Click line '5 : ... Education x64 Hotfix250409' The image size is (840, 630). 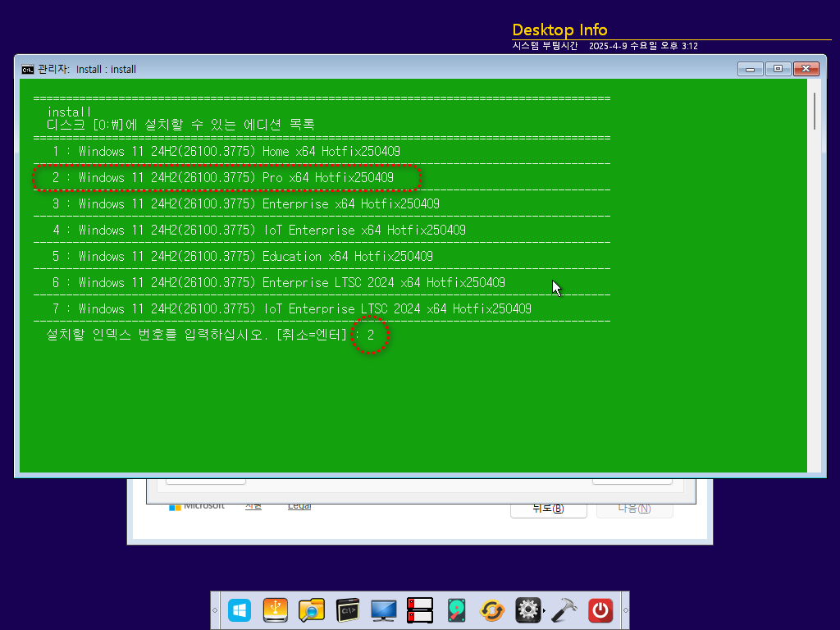(243, 257)
